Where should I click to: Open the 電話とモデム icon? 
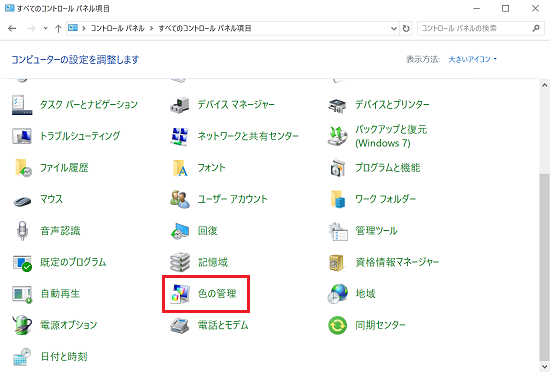click(180, 325)
